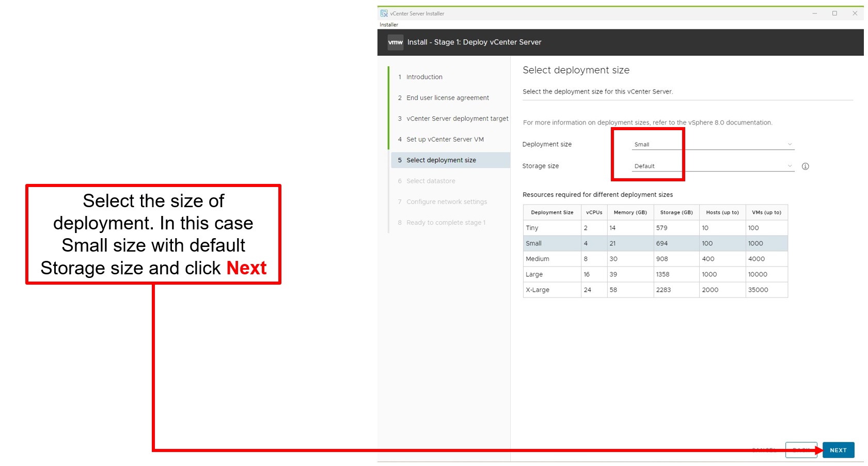The image size is (868, 466).
Task: Click hosts value 2000 in X-Large row
Action: (722, 290)
